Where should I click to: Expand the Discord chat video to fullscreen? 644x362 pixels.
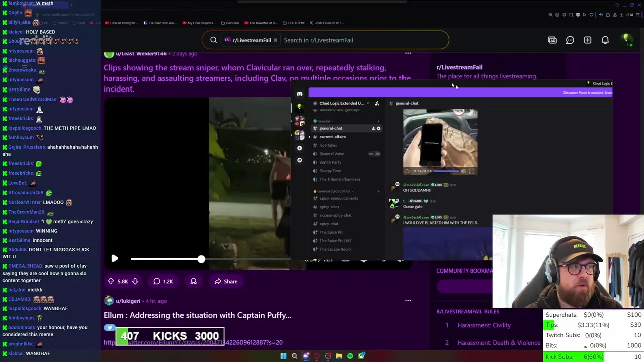click(x=472, y=171)
